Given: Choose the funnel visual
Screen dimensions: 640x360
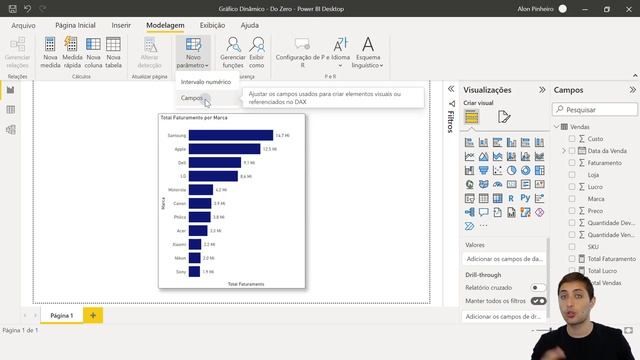Looking at the screenshot, I should [483, 170].
